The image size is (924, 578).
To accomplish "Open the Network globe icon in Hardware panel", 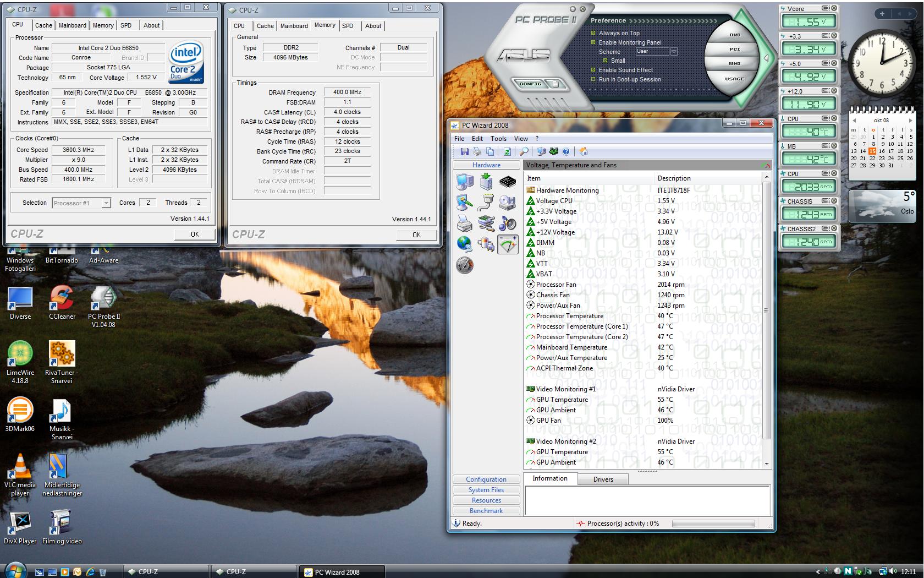I will [x=465, y=244].
